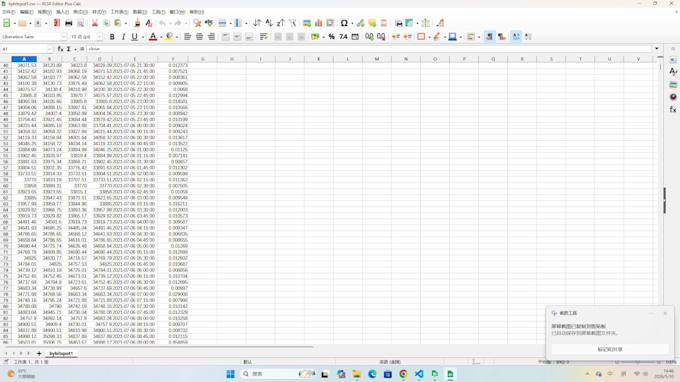Toggle wrap text in cells
The image size is (680, 382).
point(263,37)
